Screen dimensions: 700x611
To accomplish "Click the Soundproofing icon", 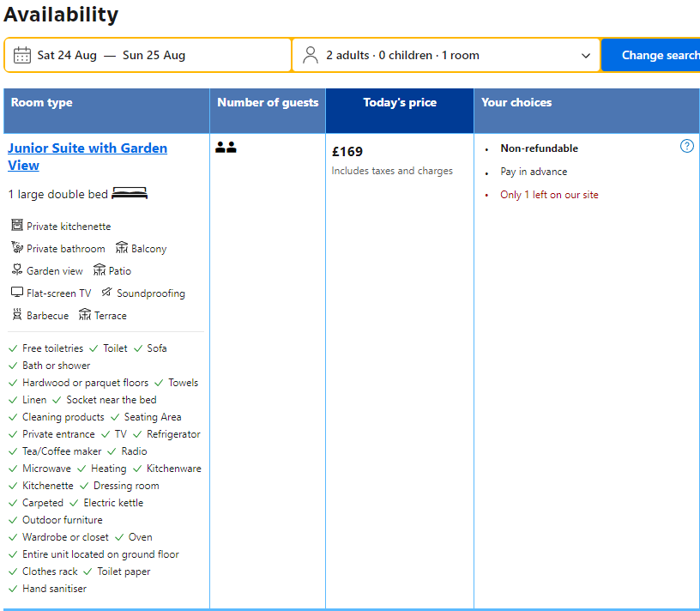I will [106, 293].
